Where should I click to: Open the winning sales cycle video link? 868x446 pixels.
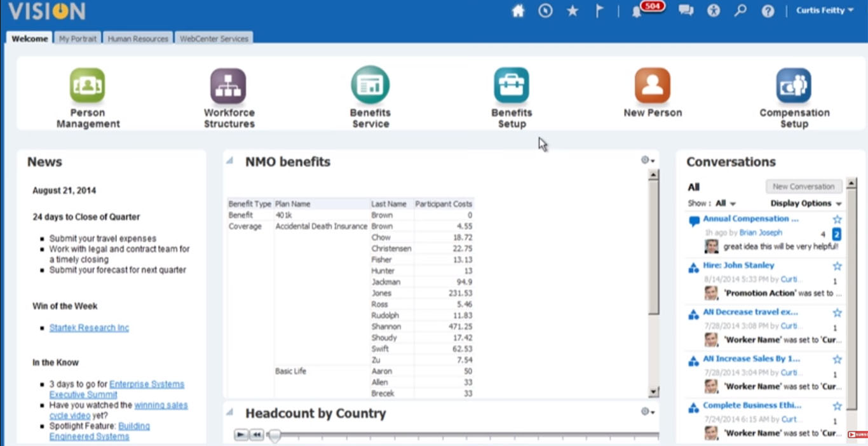[119, 410]
